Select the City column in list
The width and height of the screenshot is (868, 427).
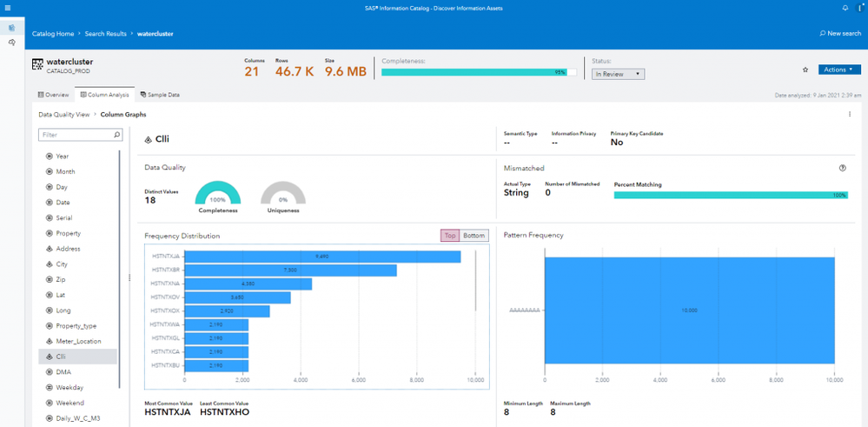tap(62, 264)
